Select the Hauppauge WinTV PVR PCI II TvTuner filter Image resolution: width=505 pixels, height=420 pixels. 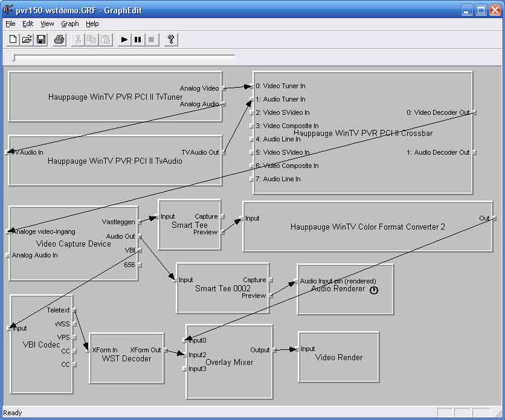pyautogui.click(x=115, y=97)
